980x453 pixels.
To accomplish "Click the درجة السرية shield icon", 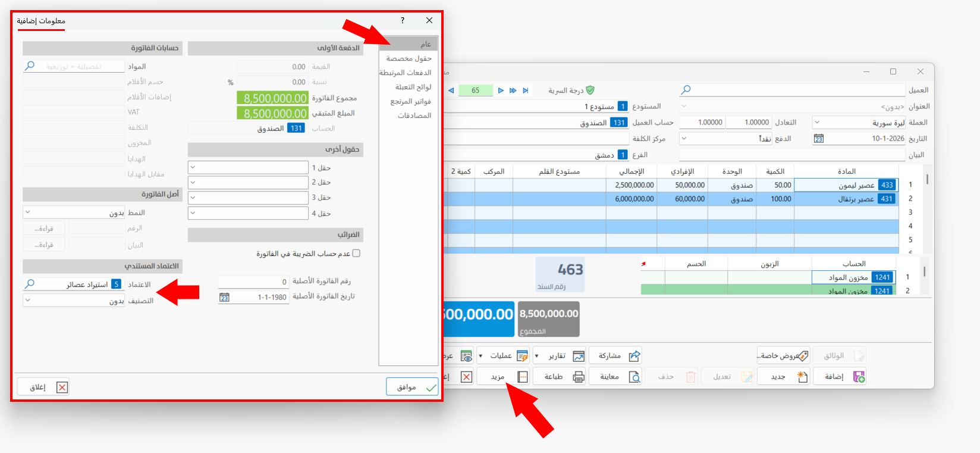I will [x=590, y=90].
